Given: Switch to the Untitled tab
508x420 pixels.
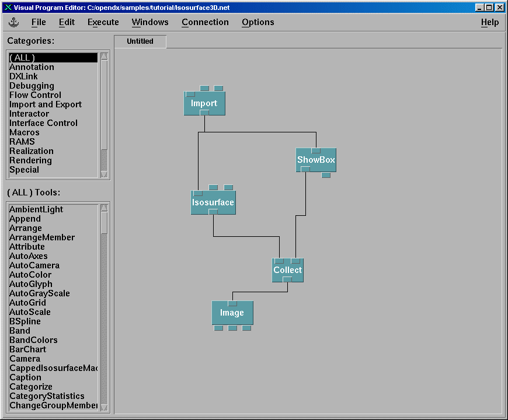Looking at the screenshot, I should [140, 41].
